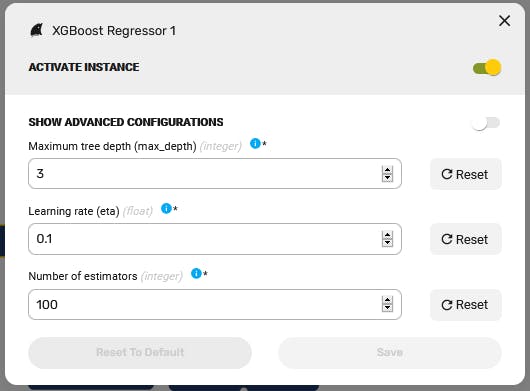Increase max_depth with the up stepper arrow
Screen dimensions: 530x391
[387, 170]
